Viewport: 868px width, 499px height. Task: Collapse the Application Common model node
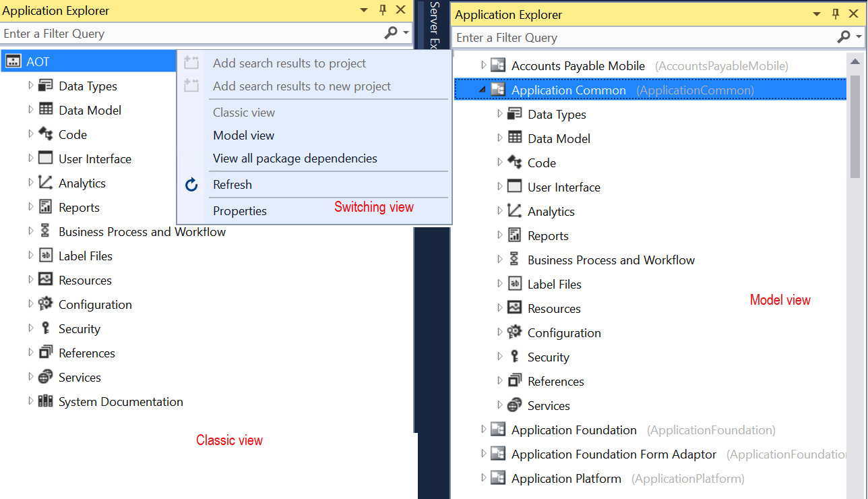(x=483, y=90)
